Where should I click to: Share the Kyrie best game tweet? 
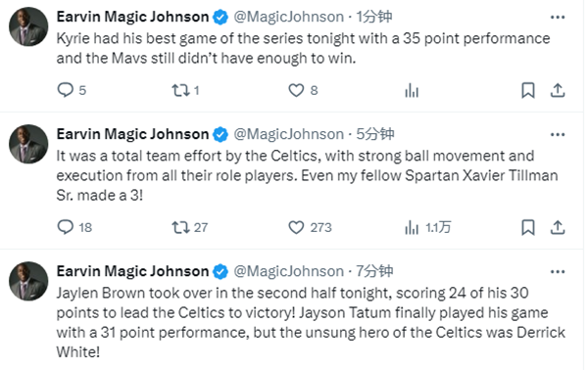tap(558, 90)
